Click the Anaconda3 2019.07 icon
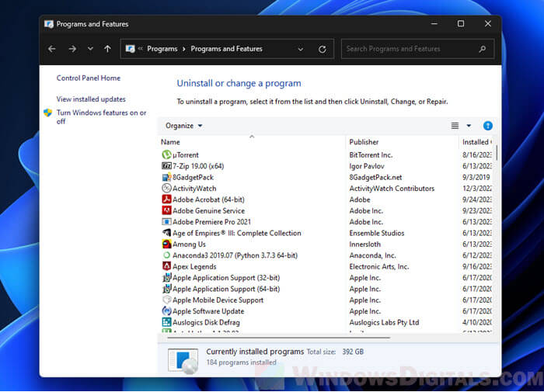Screen dimensions: 544x392 click(x=166, y=255)
